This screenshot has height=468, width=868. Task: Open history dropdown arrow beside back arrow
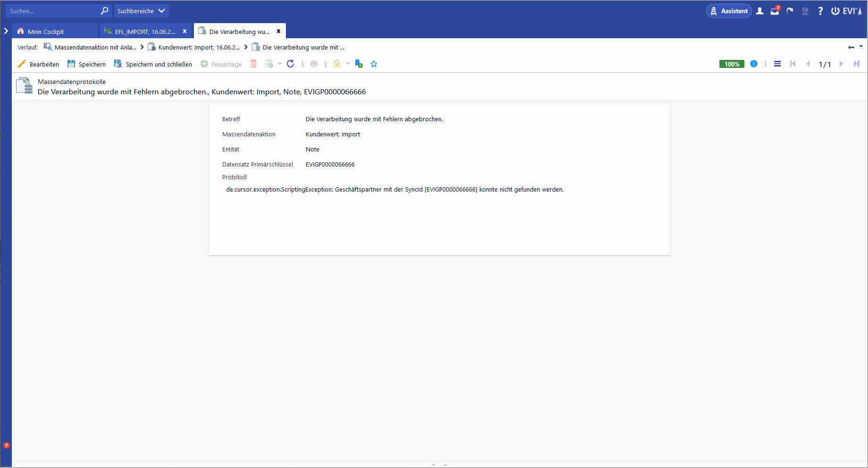point(861,46)
